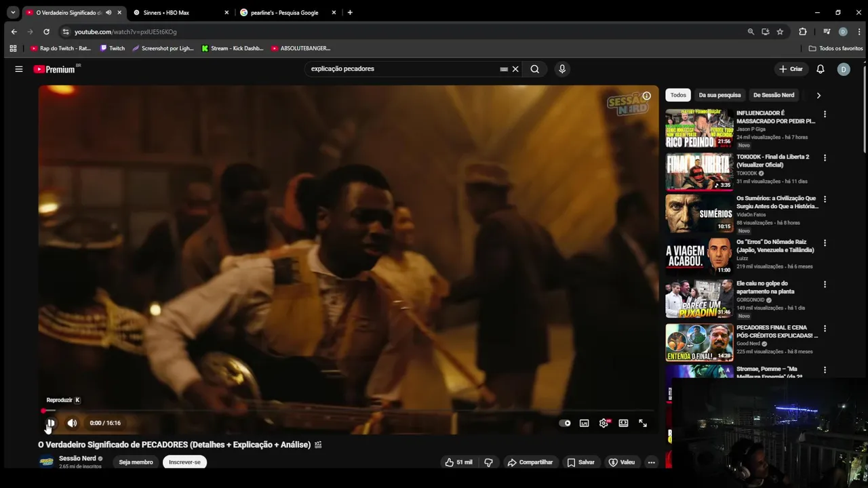Mute the tab via speaker icon
This screenshot has height=488, width=868.
[108, 12]
